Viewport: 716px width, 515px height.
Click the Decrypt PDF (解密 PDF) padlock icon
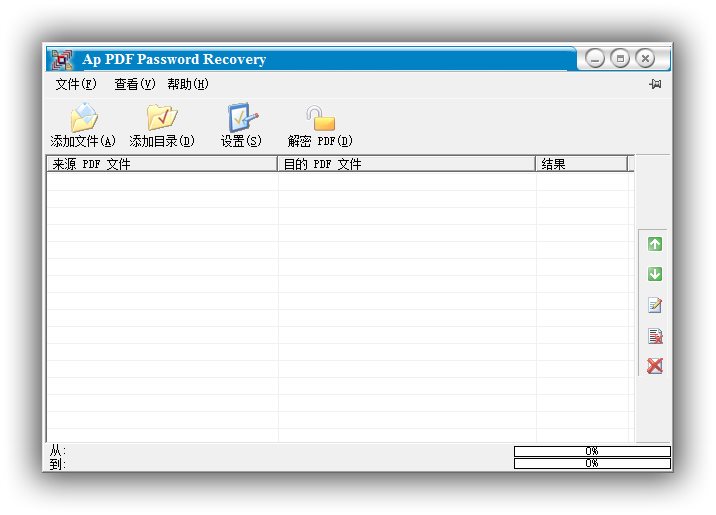tap(321, 118)
